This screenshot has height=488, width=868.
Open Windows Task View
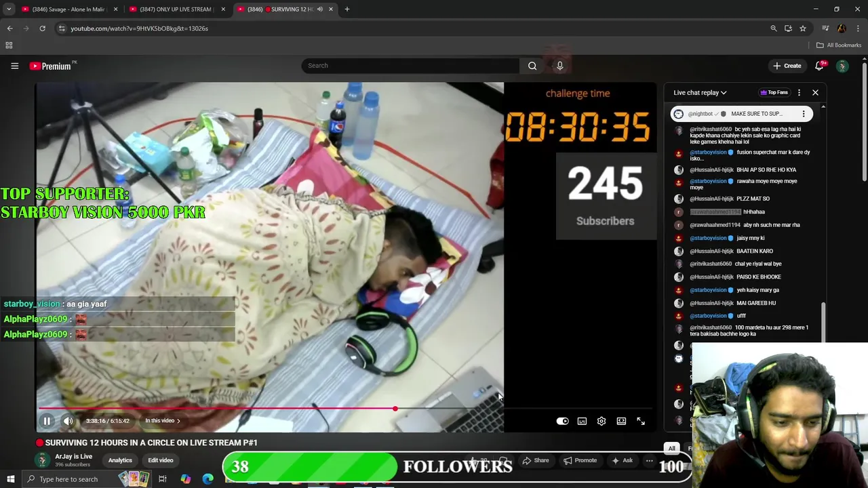coord(163,479)
